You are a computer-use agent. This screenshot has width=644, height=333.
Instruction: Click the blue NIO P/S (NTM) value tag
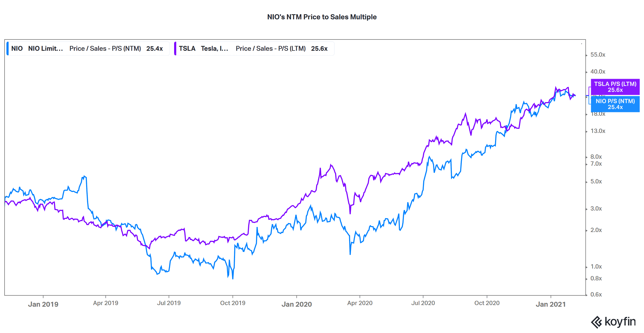point(615,104)
